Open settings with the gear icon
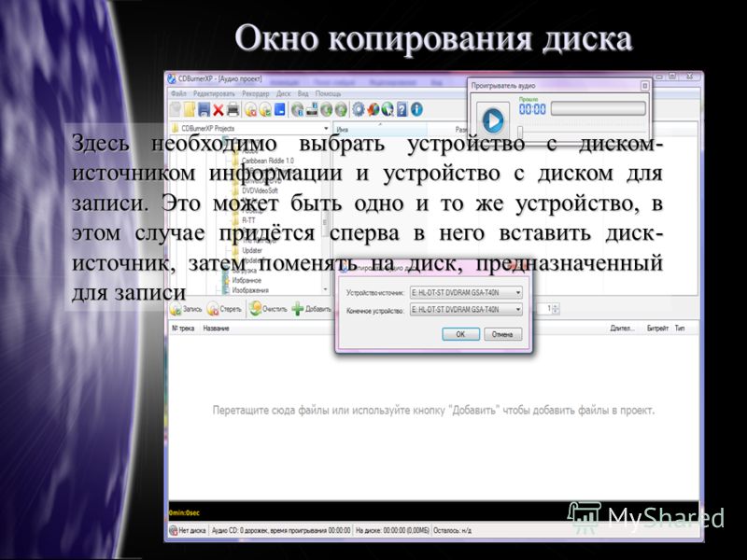Viewport: 747px width, 560px height. click(359, 109)
